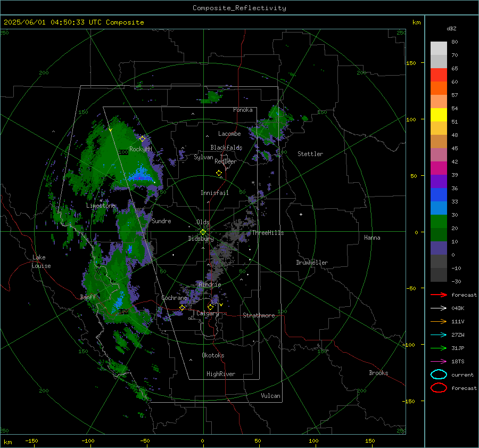479x448 pixels.
Task: Click the ThreeHills label
Action: click(268, 233)
